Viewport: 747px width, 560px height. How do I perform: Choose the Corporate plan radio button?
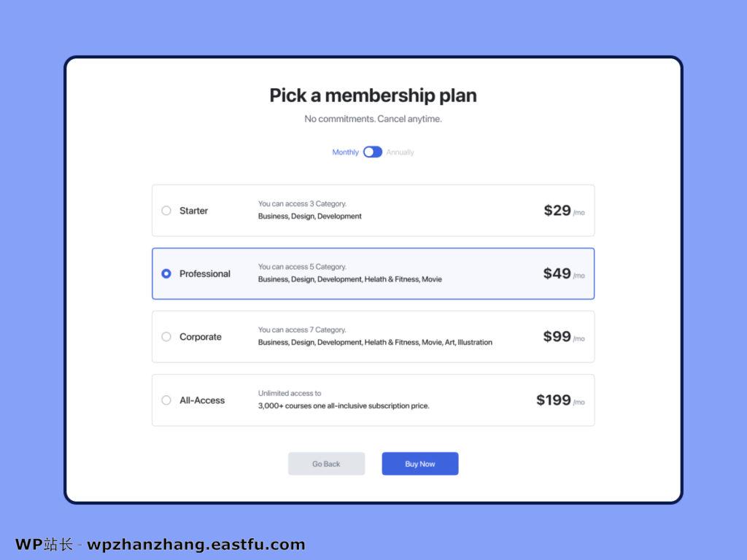[x=166, y=337]
